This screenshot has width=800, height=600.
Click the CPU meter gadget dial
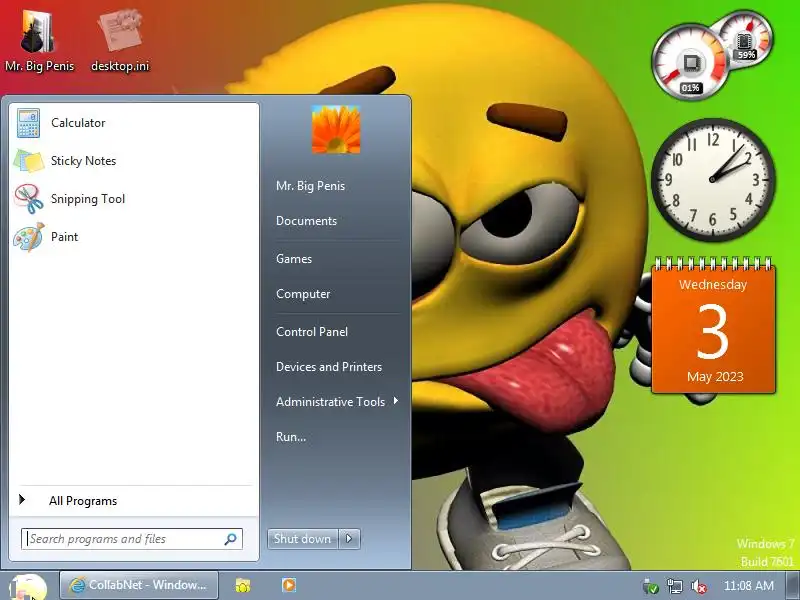point(689,62)
